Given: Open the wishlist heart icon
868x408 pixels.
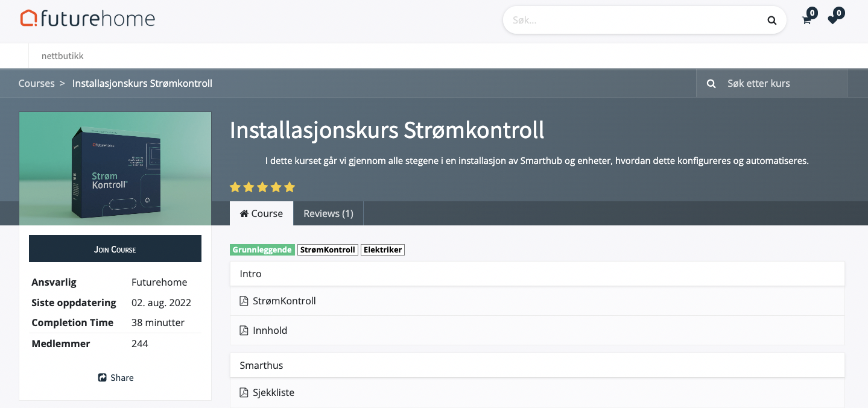Looking at the screenshot, I should pyautogui.click(x=832, y=20).
